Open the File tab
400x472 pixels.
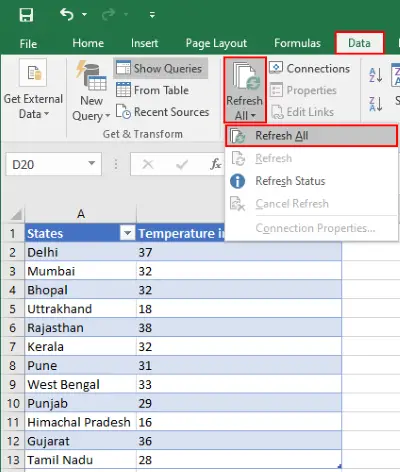pos(28,43)
